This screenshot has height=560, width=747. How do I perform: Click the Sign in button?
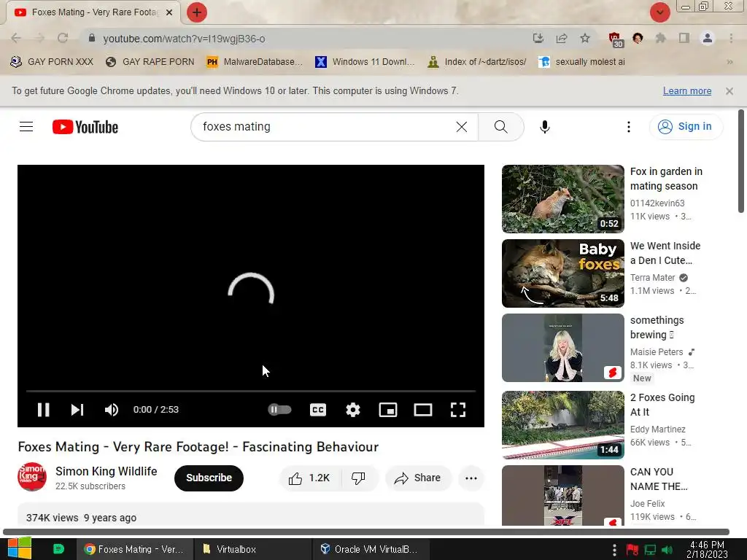click(685, 127)
